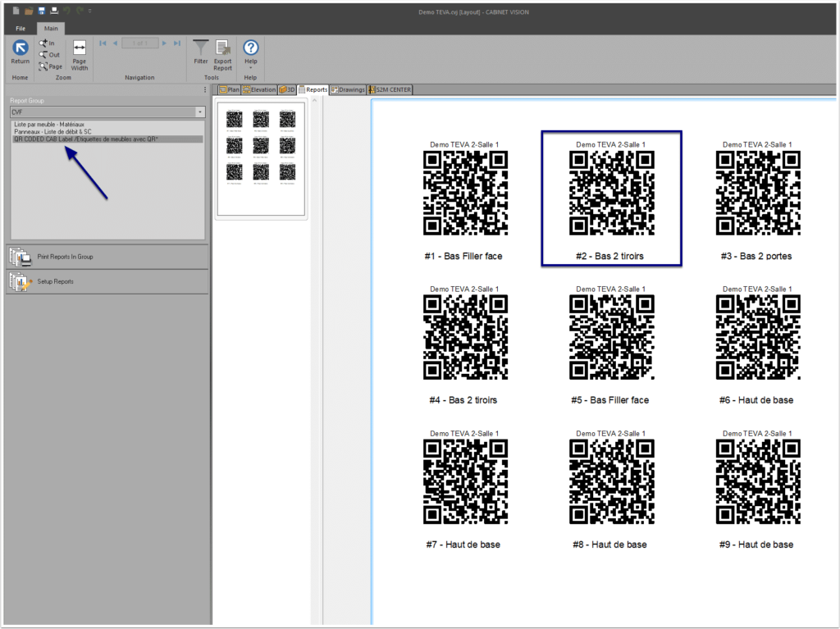Switch to the 3D tab
Image resolution: width=840 pixels, height=629 pixels.
[287, 89]
